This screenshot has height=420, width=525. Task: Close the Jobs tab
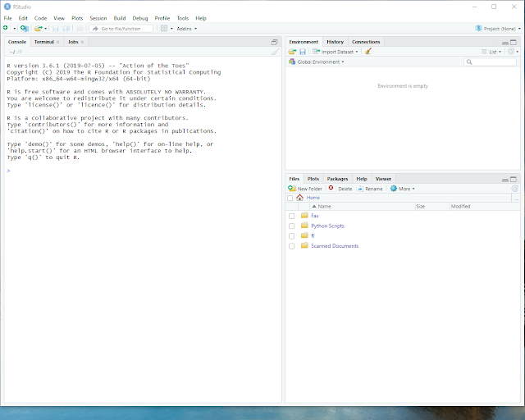point(82,42)
